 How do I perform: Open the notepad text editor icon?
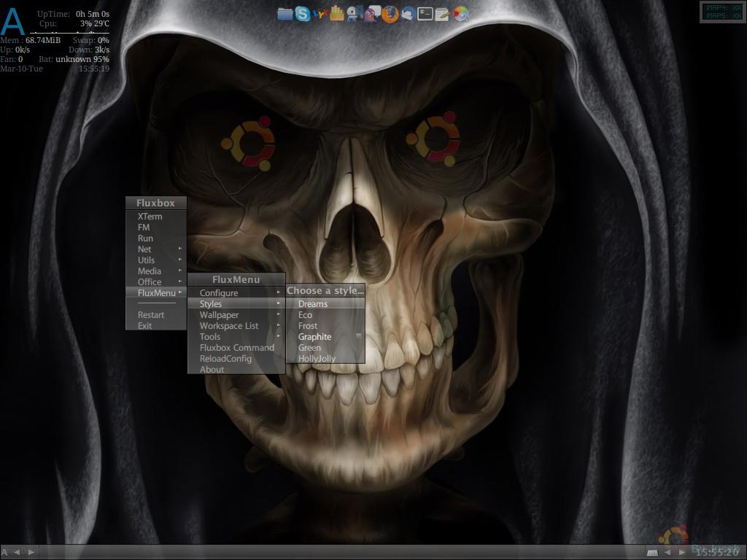click(442, 15)
